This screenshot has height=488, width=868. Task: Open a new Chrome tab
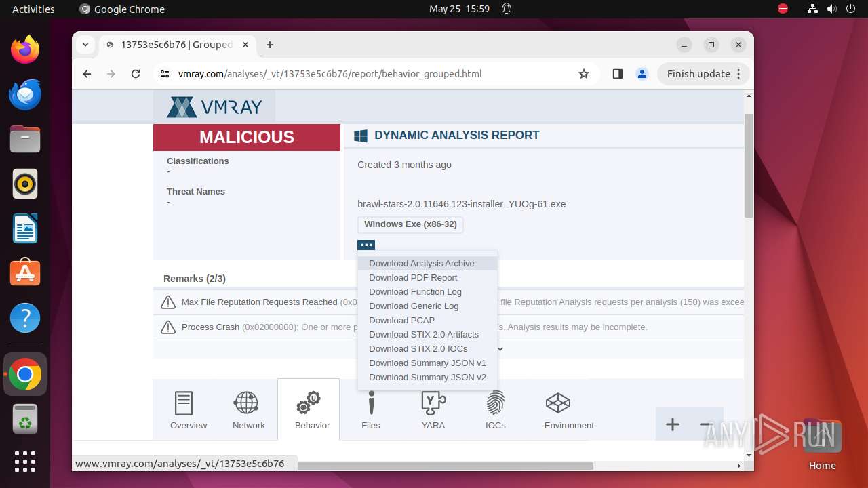click(x=270, y=45)
